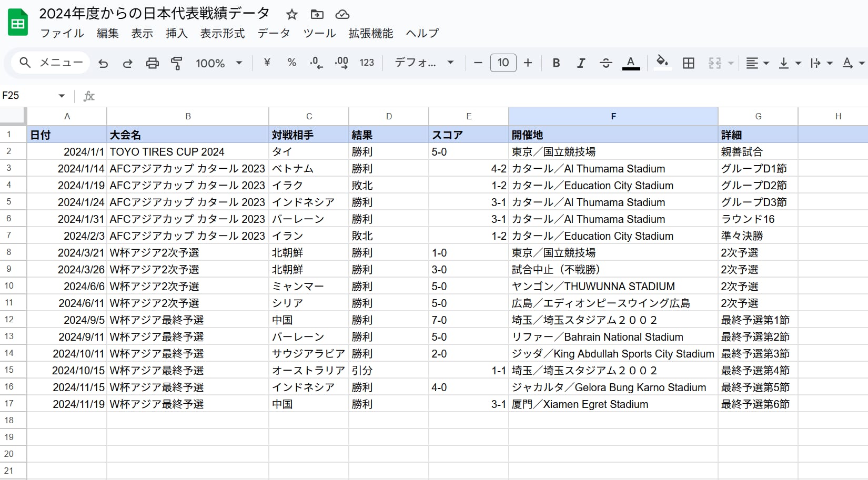View the cloud save status icon

coord(342,14)
